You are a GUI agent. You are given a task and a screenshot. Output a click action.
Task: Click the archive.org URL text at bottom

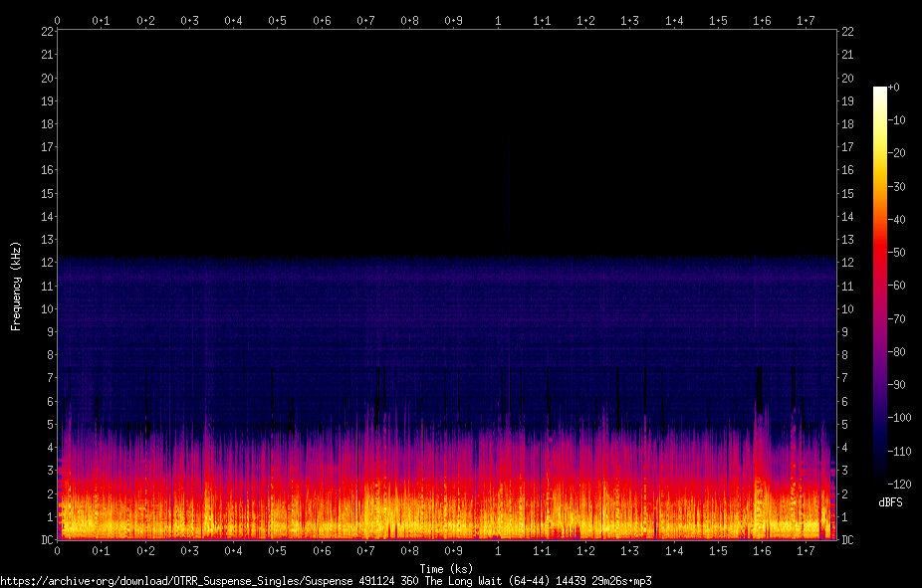326,581
